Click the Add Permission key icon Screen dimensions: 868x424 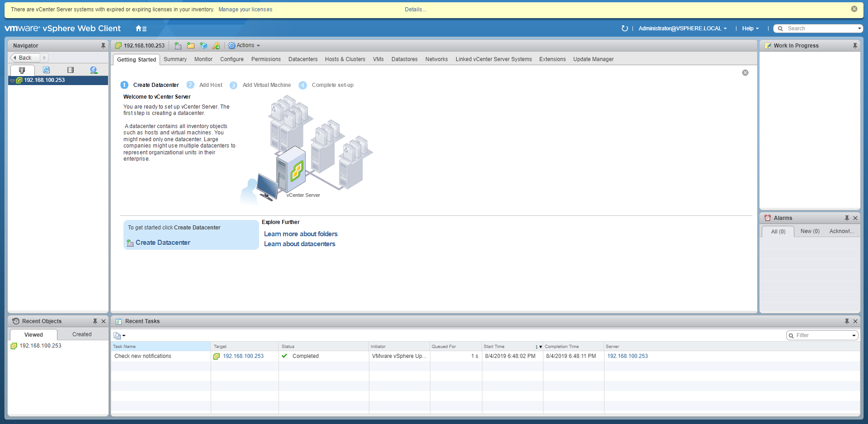point(216,46)
